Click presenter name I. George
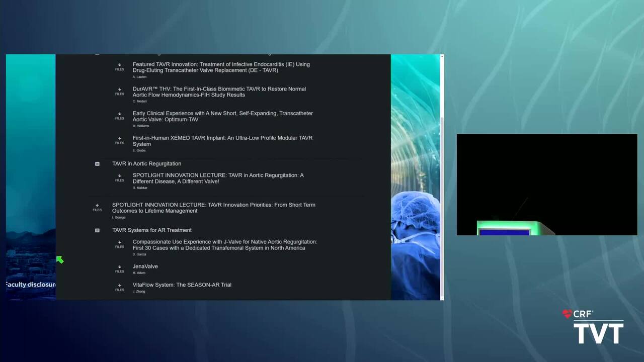The image size is (644, 362). (118, 217)
